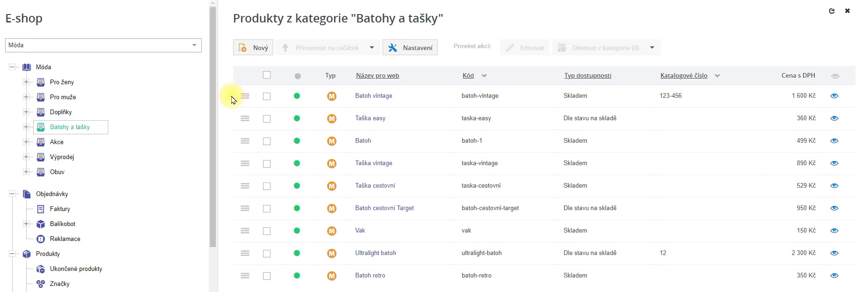
Task: Expand the Pro ženy tree node
Action: pyautogui.click(x=26, y=82)
